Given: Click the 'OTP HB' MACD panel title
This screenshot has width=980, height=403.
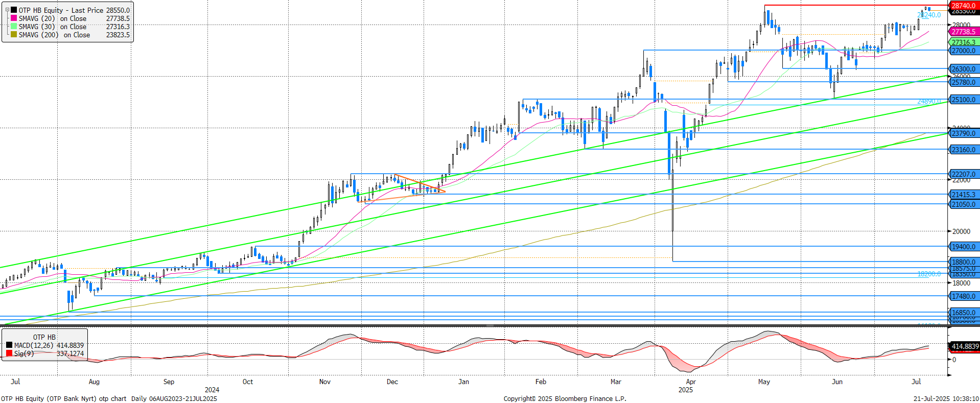Looking at the screenshot, I should pyautogui.click(x=44, y=337).
